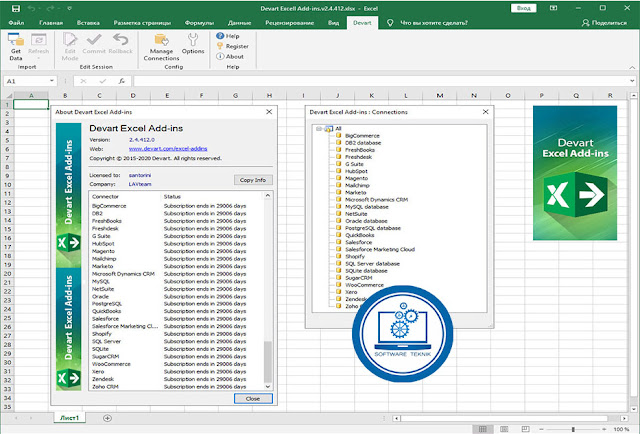
Task: Click the Save icon in title bar
Action: coord(16,8)
